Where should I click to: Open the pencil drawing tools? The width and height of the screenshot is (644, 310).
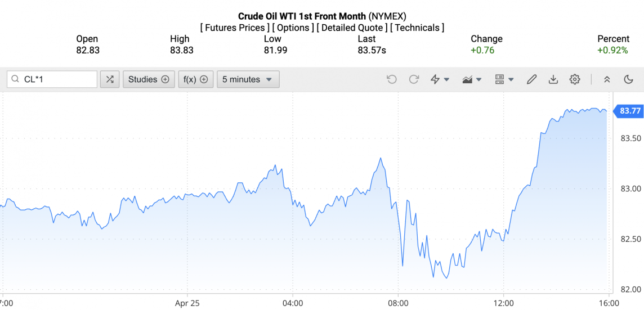click(531, 79)
